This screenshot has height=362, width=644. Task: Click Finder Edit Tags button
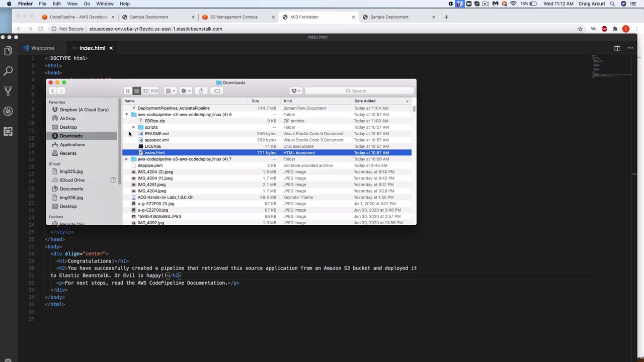point(217,91)
